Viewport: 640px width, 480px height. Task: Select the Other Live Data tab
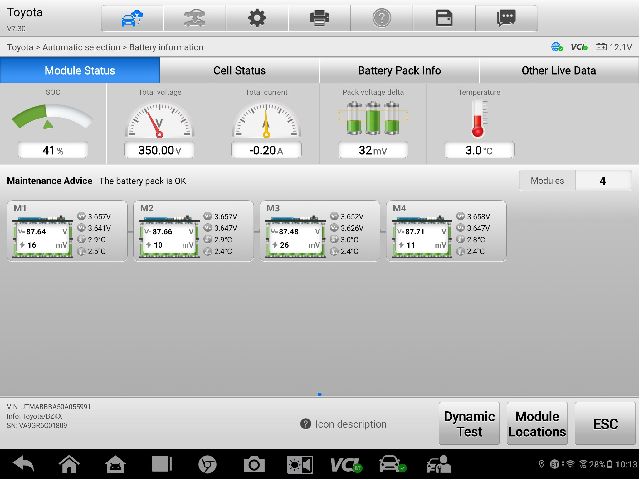[x=558, y=71]
